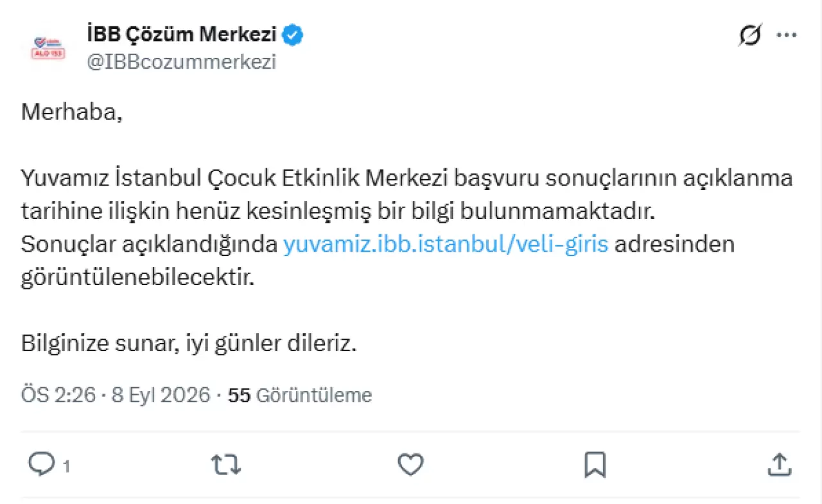Open the 55 Görüntüleme view count
The height and width of the screenshot is (504, 822).
300,395
